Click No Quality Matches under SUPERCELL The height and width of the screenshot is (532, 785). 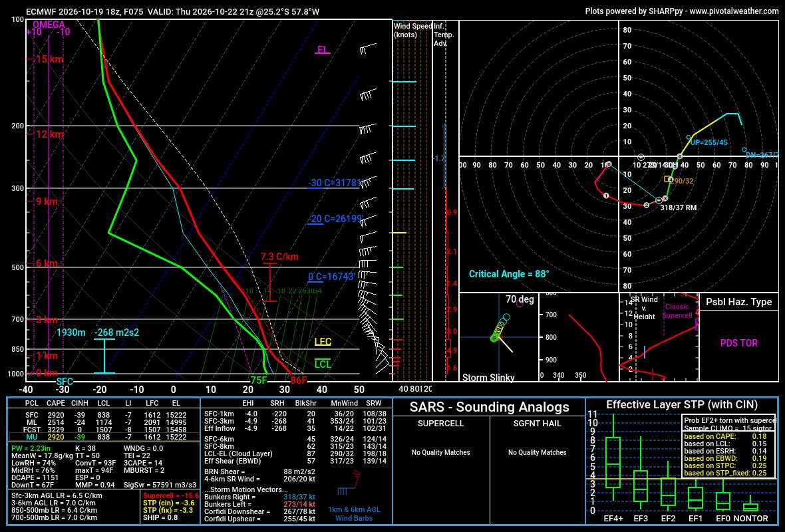pyautogui.click(x=440, y=452)
